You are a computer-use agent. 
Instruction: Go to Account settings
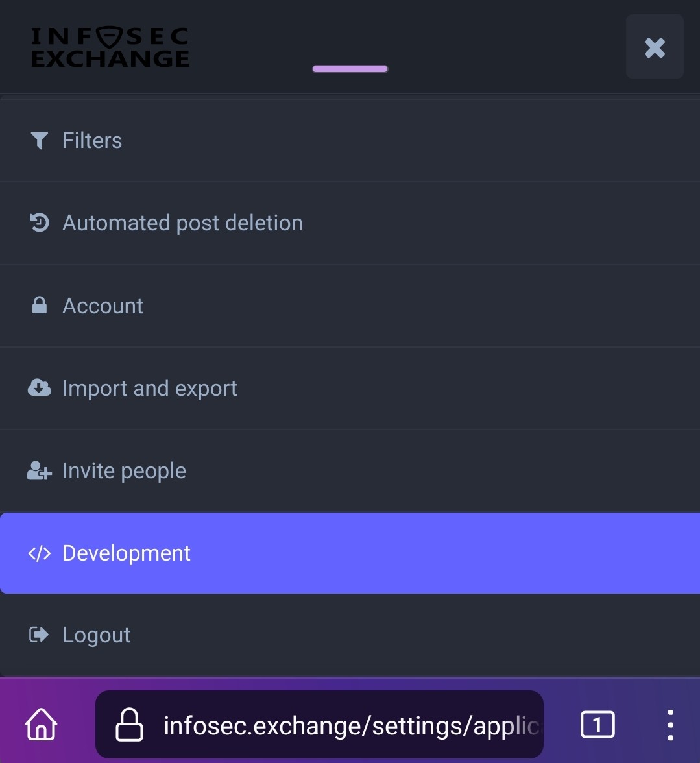103,306
